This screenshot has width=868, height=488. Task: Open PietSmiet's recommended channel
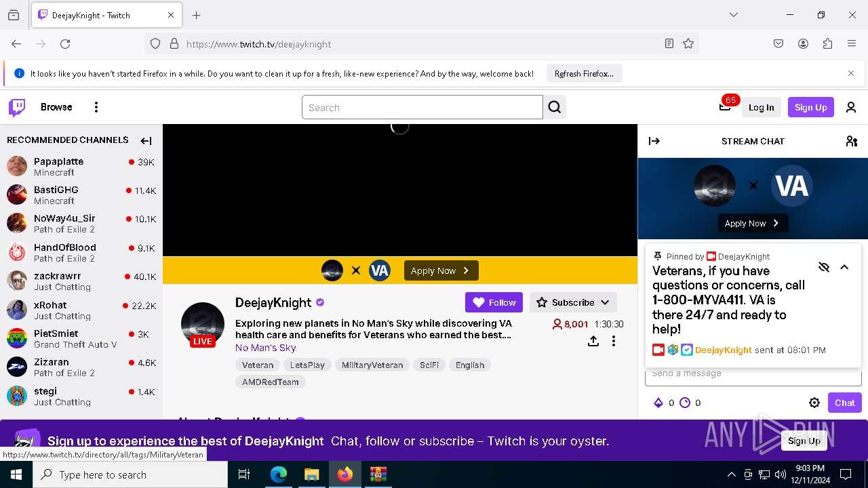[x=81, y=338]
